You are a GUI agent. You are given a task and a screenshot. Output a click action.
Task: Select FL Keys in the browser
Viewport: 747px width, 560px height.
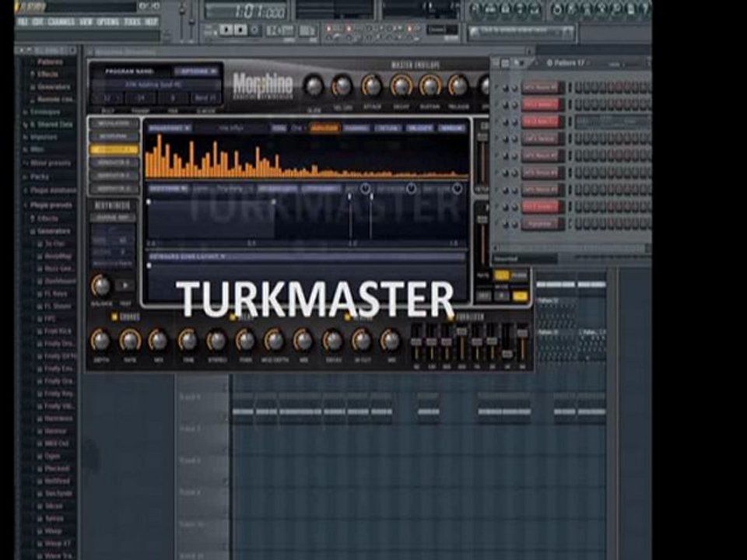[x=57, y=294]
